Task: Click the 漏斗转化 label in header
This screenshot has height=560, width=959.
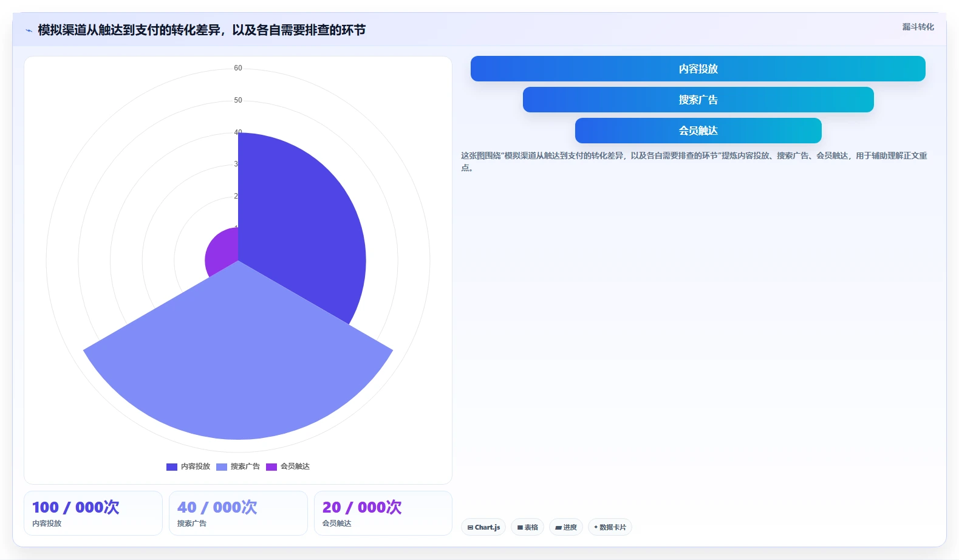Action: click(918, 27)
